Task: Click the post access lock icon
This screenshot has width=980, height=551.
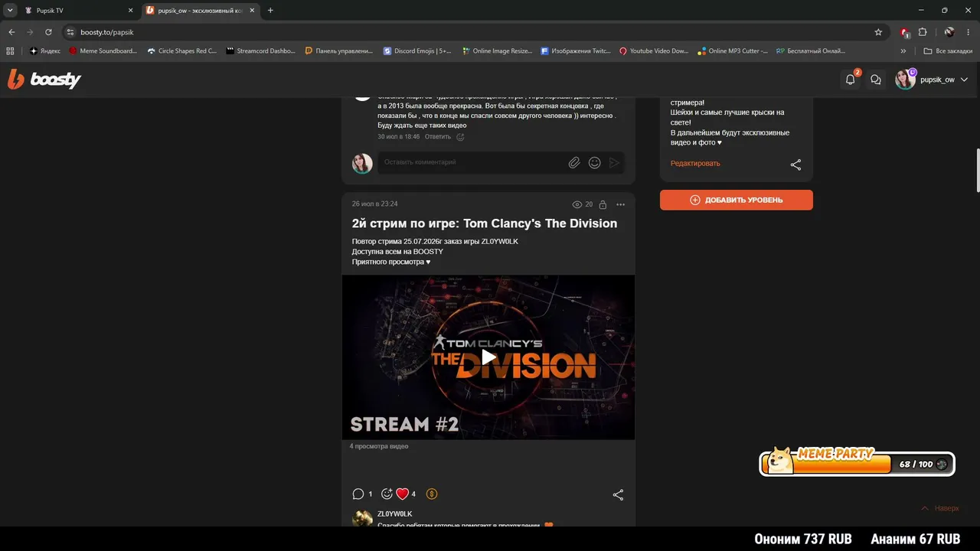Action: (x=603, y=204)
